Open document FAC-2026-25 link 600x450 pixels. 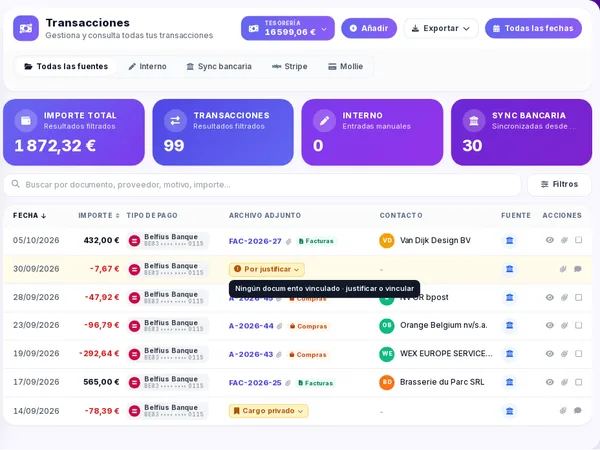pos(255,383)
